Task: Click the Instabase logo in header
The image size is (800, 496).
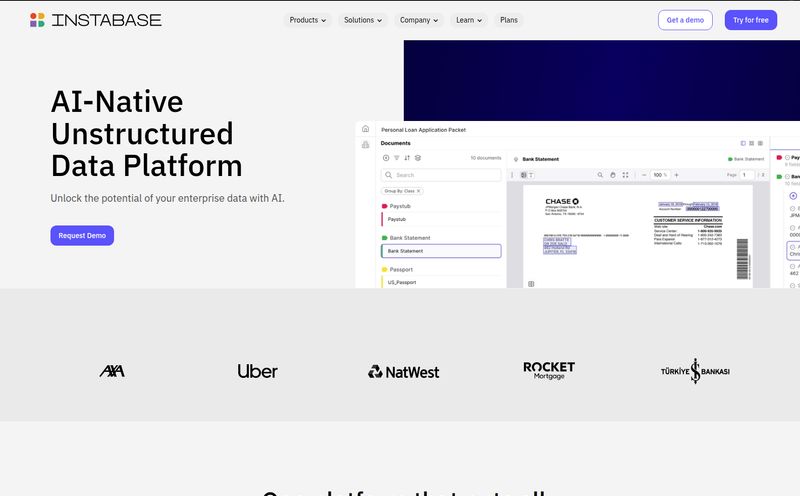Action: 95,20
